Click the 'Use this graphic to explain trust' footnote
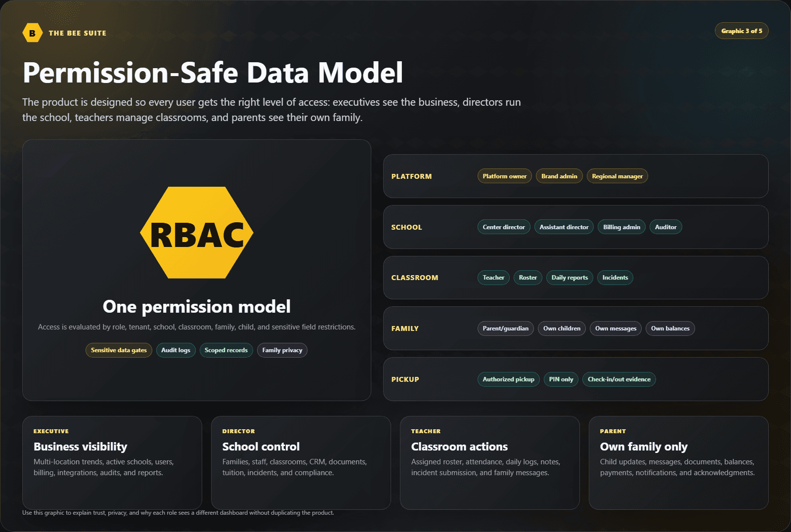 point(178,513)
